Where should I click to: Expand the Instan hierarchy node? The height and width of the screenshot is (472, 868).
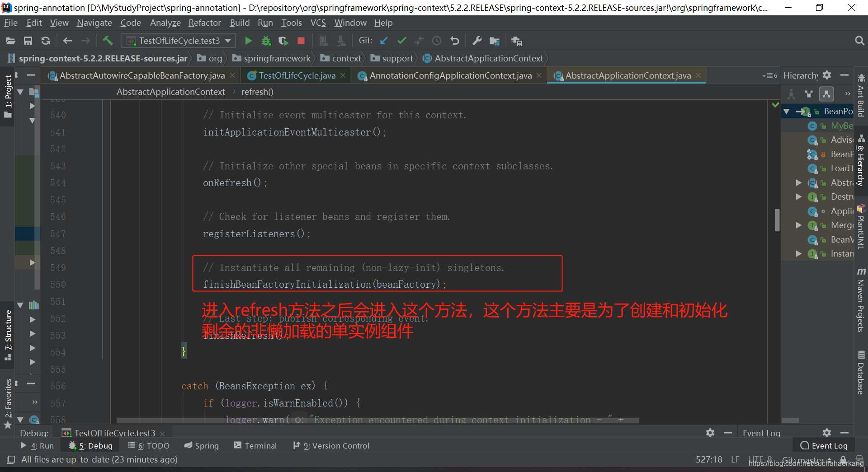tap(799, 254)
